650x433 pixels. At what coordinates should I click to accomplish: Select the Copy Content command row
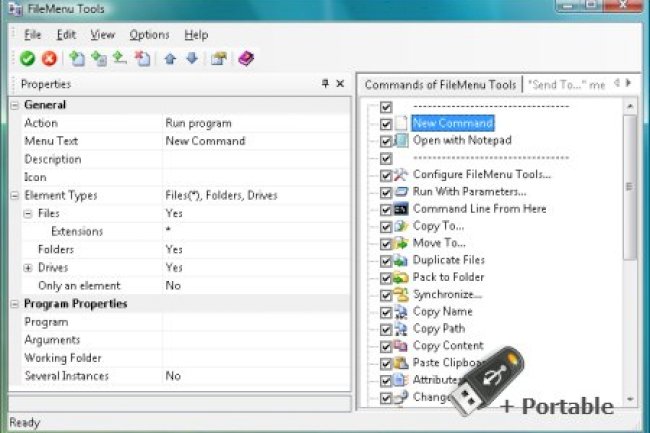pos(448,346)
